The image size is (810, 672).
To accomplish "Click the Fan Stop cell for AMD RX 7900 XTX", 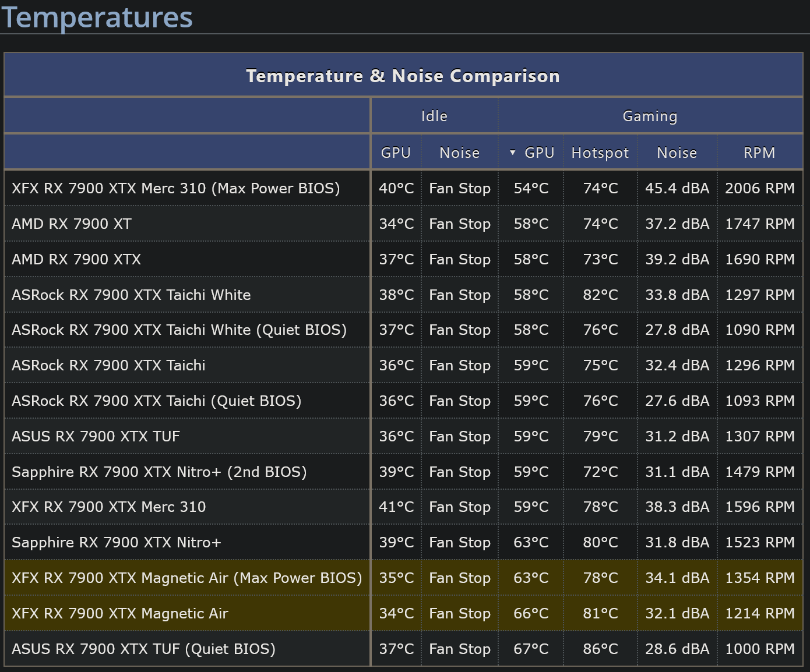I will pyautogui.click(x=459, y=259).
